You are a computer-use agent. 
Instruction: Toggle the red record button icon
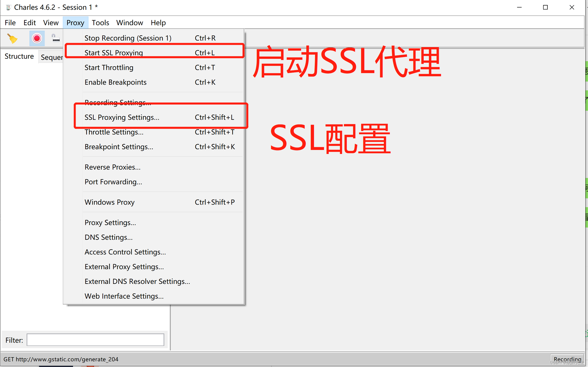pyautogui.click(x=37, y=38)
